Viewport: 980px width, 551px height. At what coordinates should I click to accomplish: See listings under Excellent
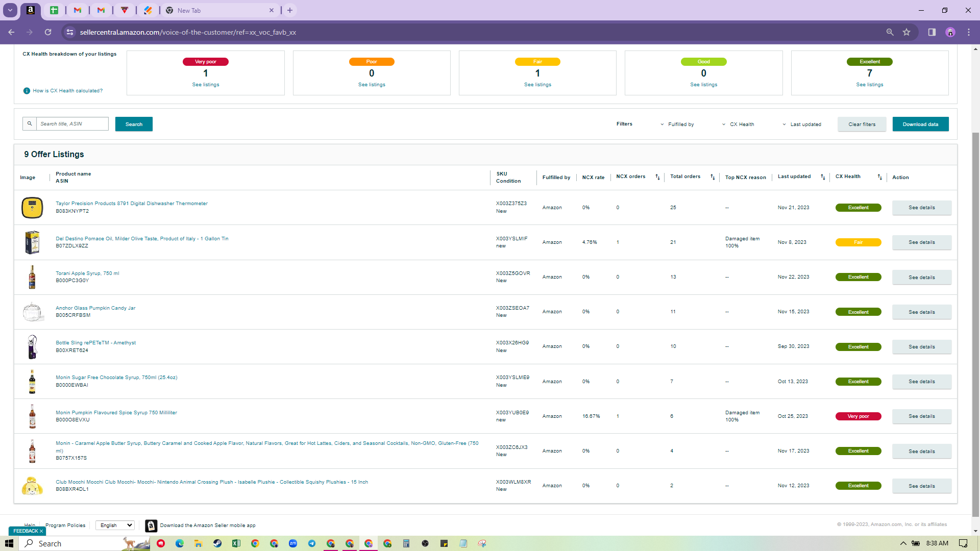pos(870,85)
